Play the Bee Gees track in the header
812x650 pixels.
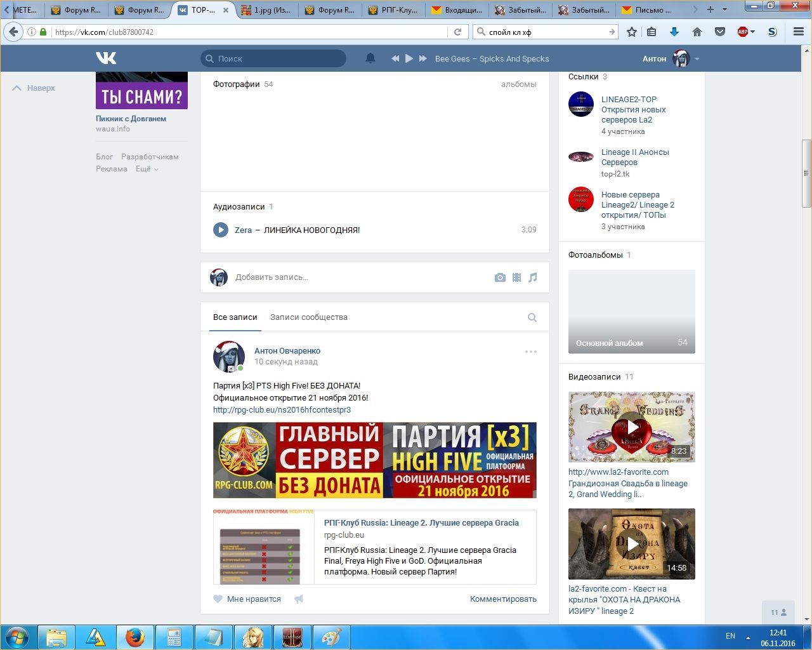(x=409, y=58)
